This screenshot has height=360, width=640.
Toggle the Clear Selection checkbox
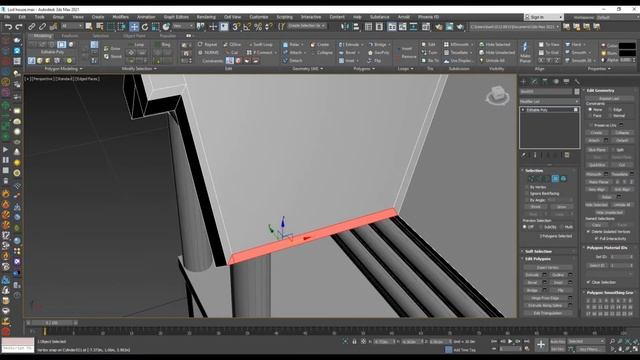click(589, 282)
